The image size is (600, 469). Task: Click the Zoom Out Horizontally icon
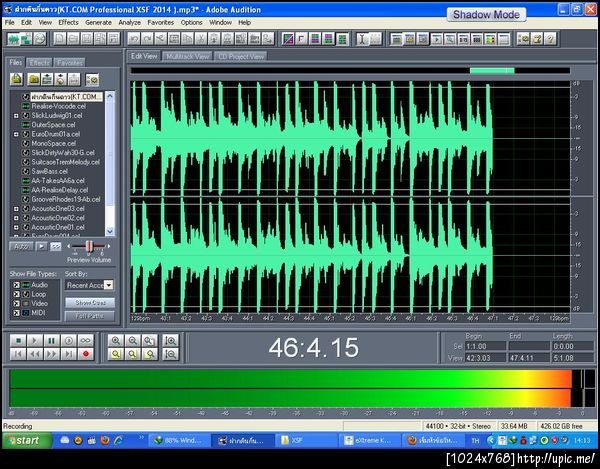pyautogui.click(x=134, y=341)
